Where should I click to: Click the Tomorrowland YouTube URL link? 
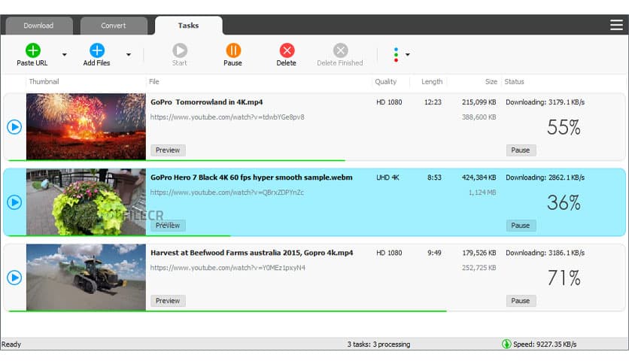coord(227,117)
